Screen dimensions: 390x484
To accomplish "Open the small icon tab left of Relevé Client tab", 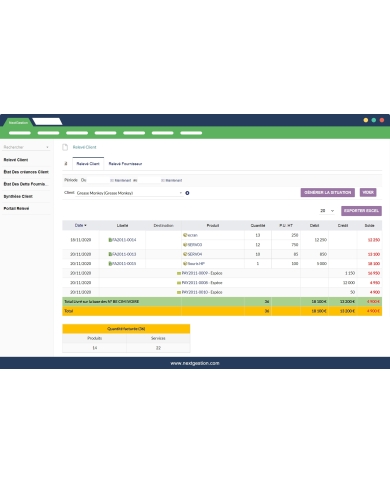I will (66, 163).
